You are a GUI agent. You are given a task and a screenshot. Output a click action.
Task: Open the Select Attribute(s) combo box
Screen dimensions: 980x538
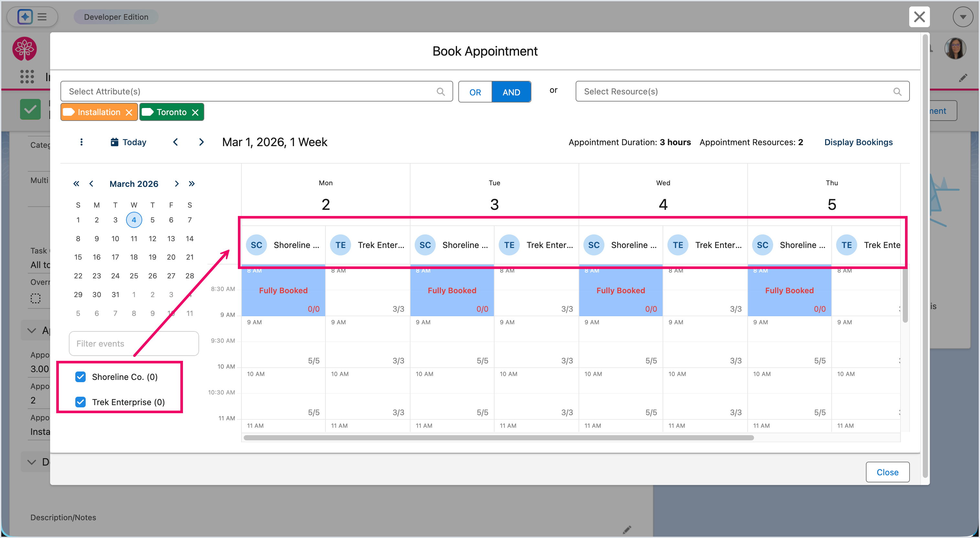click(256, 91)
